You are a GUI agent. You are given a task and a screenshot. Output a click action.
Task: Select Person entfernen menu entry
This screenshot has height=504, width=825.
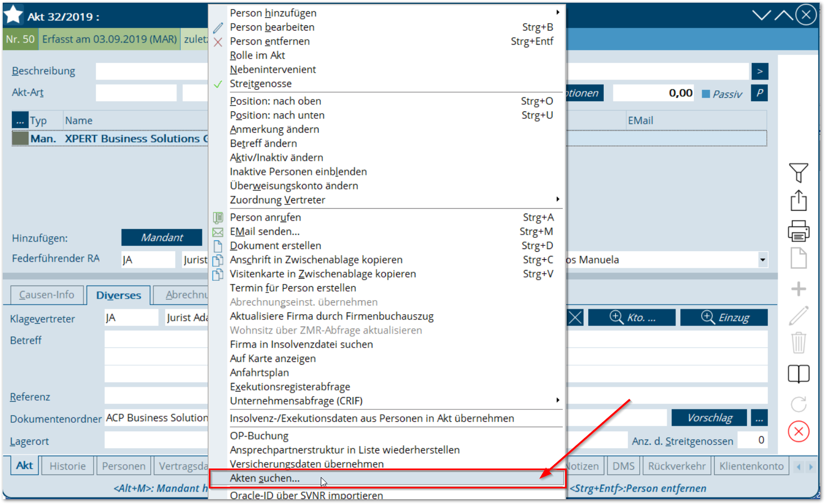pos(387,41)
